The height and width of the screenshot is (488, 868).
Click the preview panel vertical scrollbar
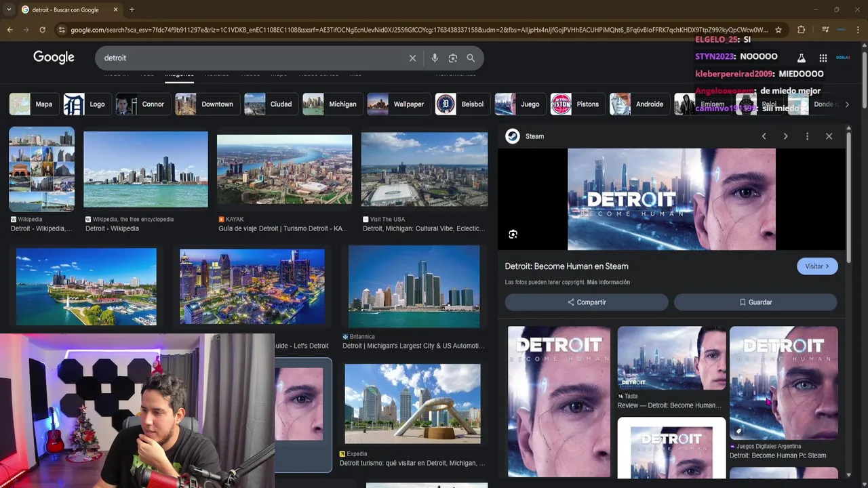(x=848, y=197)
